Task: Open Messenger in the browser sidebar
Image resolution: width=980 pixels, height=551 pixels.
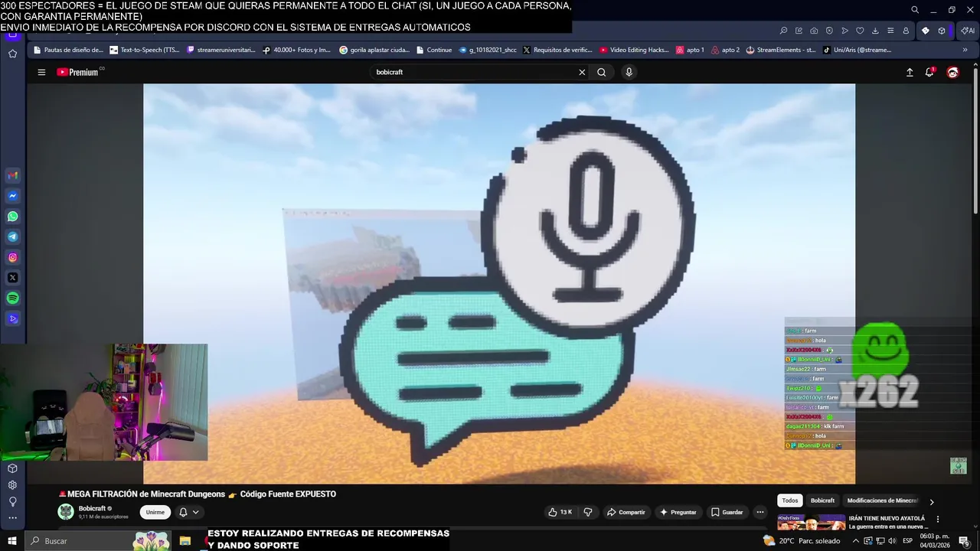Action: (x=12, y=196)
